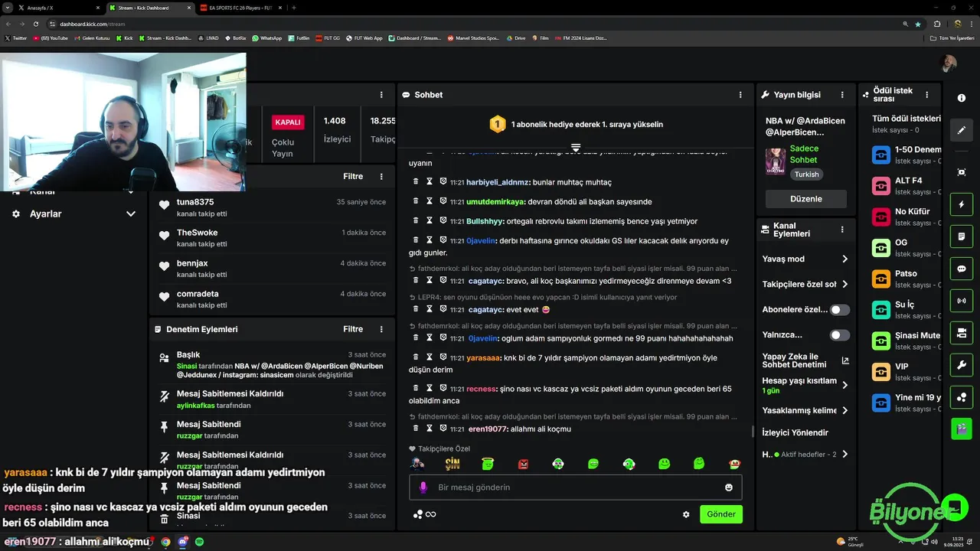Open Sohbet panel three-dot menu

coord(740,95)
